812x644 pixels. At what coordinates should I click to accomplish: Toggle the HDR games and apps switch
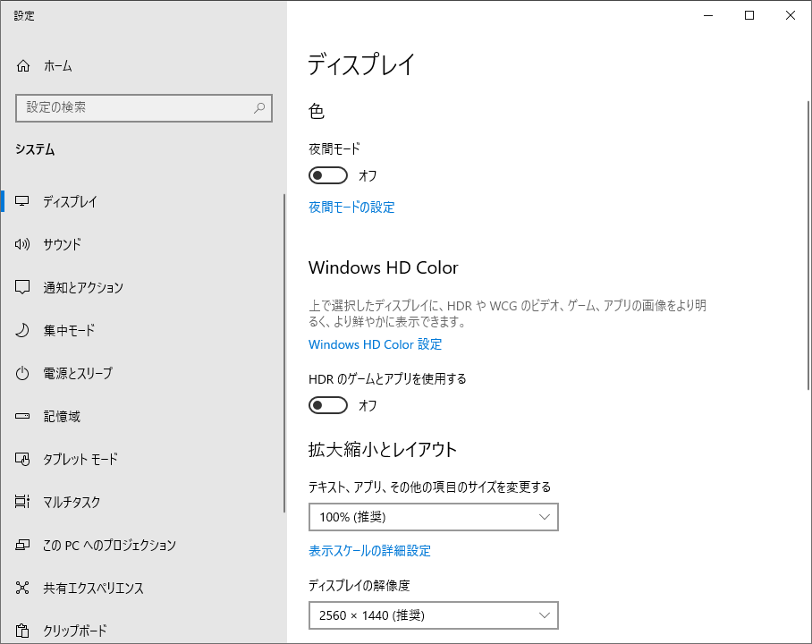tap(328, 405)
